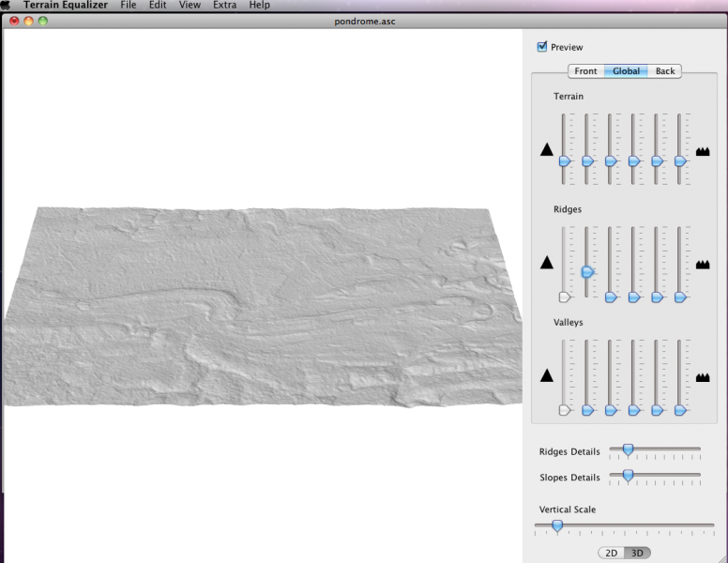Click the triangle icon left of Valleys sliders
The image size is (728, 563).
pos(547,375)
